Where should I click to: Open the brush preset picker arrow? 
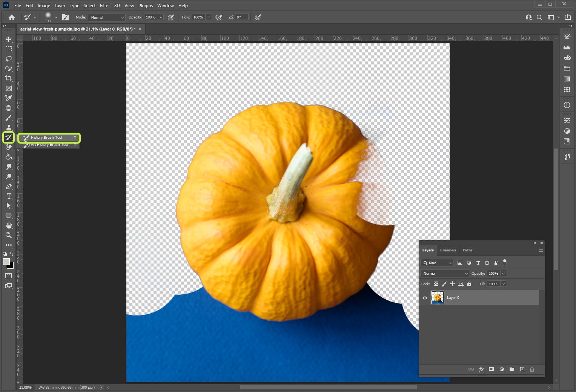click(56, 17)
